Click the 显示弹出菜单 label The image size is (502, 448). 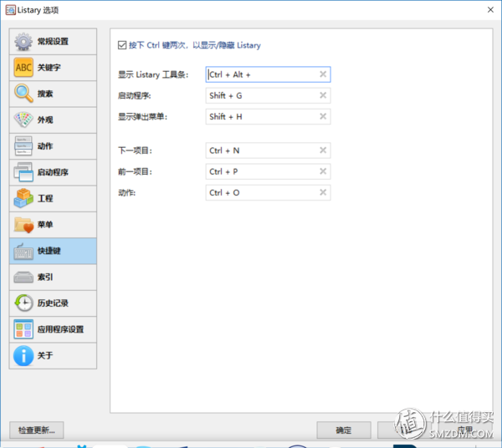[x=143, y=117]
